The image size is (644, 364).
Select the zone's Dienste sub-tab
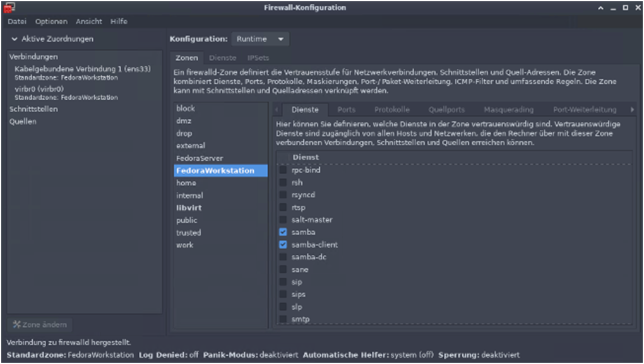click(x=305, y=110)
